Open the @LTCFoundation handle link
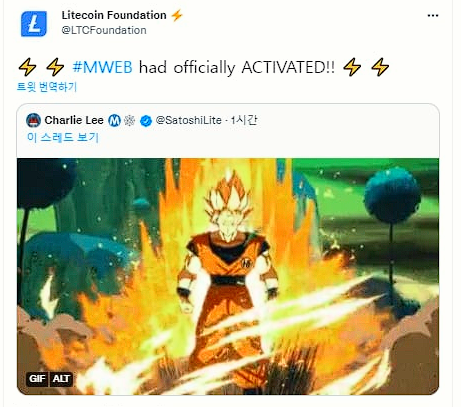 click(104, 30)
